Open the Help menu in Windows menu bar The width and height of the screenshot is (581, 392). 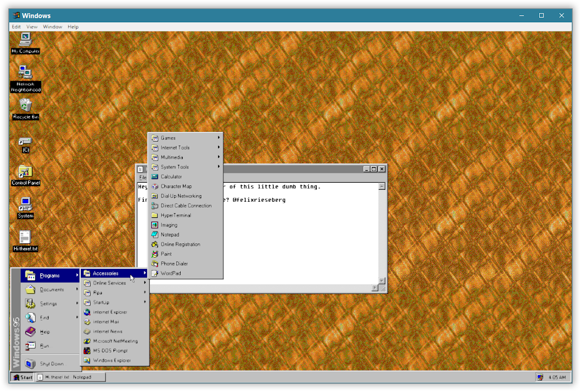(x=73, y=27)
